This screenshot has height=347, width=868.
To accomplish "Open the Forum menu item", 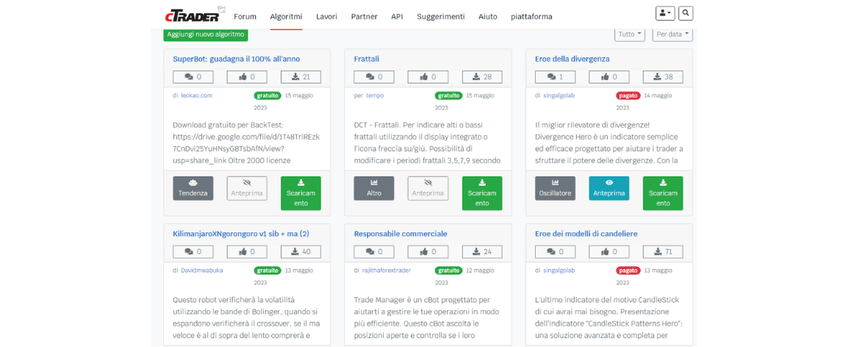I will coord(245,17).
